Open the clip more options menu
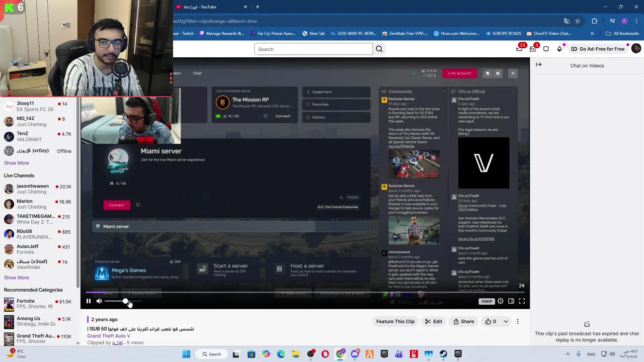Viewport: 644px width, 362px height. [x=518, y=321]
